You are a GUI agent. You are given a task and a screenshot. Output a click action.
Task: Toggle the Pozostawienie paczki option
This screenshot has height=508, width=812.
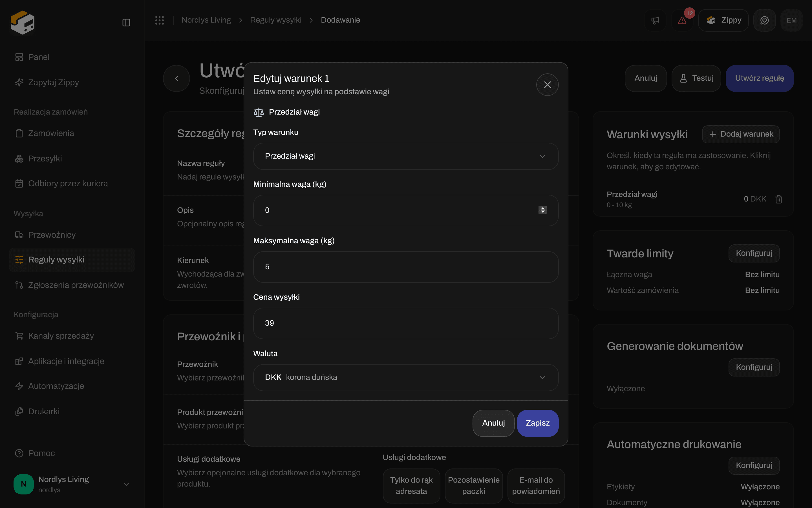point(473,486)
